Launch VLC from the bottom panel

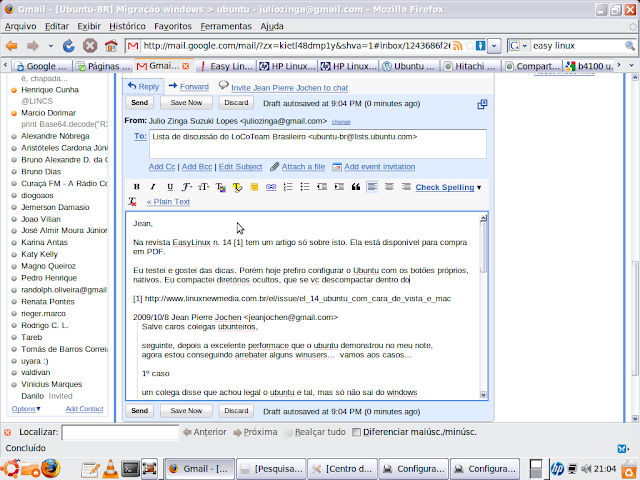click(x=108, y=467)
